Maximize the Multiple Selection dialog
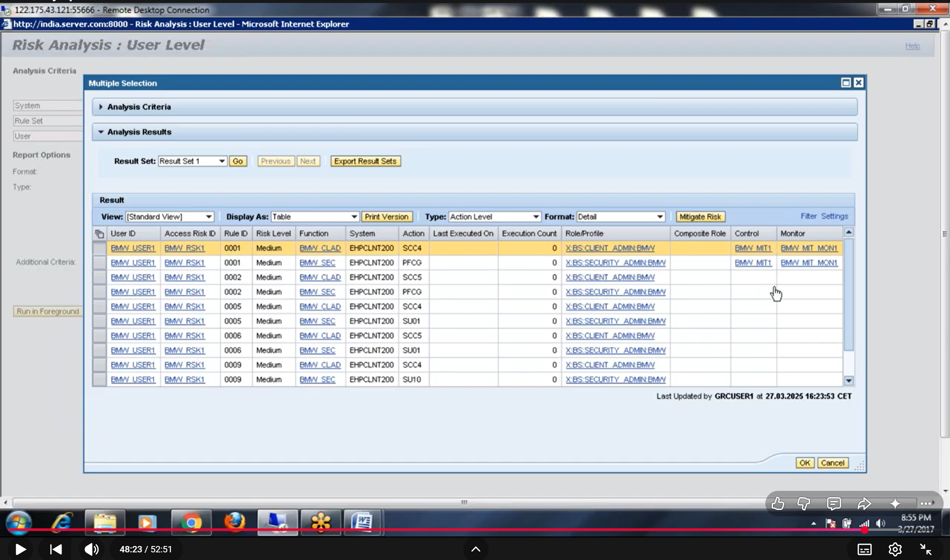The image size is (950, 560). pos(846,83)
